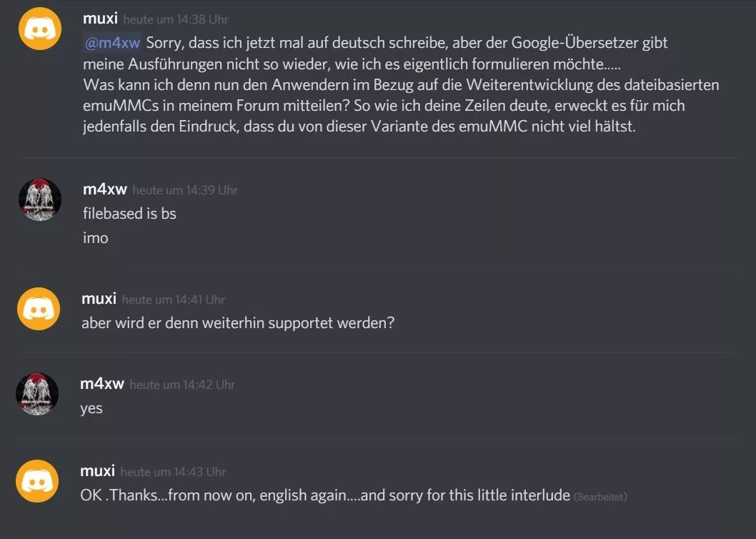Open m4xw's avatar next to the 'yes' reply
Screen dimensions: 756x539
37,394
